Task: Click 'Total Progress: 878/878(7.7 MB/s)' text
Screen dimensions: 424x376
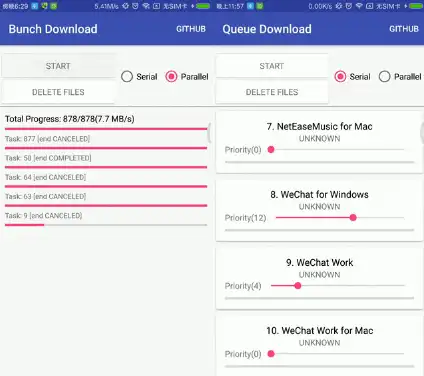Action: click(x=70, y=119)
